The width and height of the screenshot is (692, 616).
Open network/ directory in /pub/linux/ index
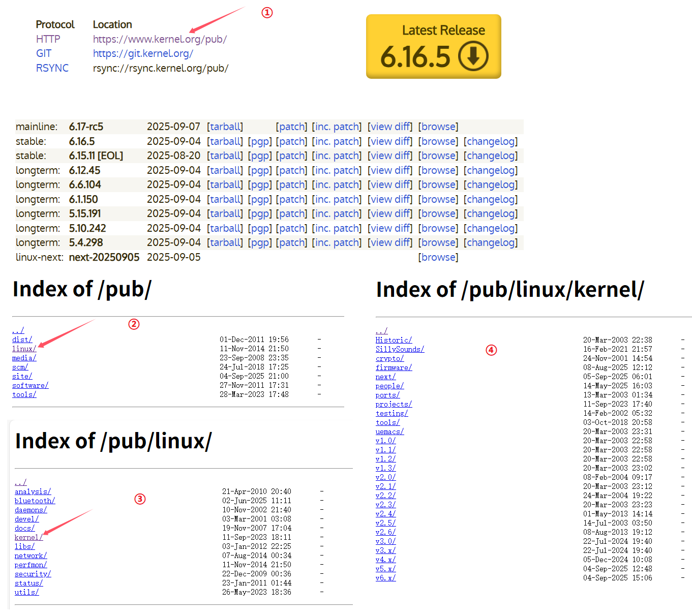pos(31,556)
